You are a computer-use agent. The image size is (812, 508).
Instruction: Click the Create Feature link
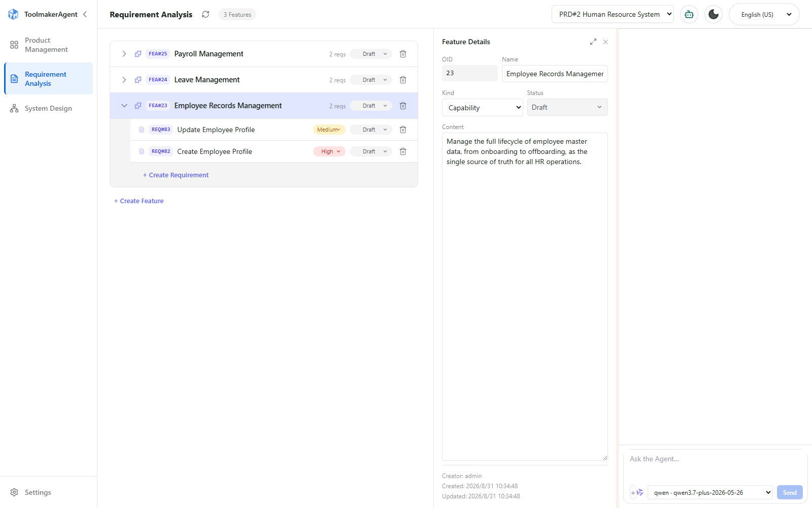tap(139, 201)
